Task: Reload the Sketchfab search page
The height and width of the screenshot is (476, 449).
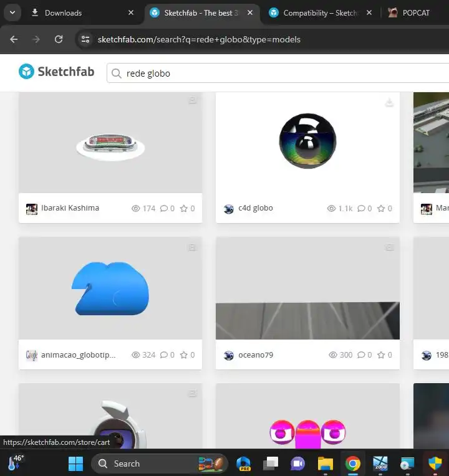Action: (x=59, y=39)
